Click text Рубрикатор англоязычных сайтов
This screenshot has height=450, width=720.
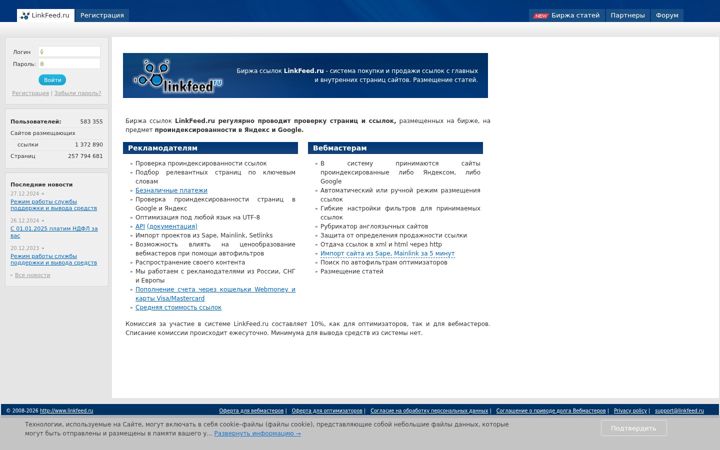(374, 226)
